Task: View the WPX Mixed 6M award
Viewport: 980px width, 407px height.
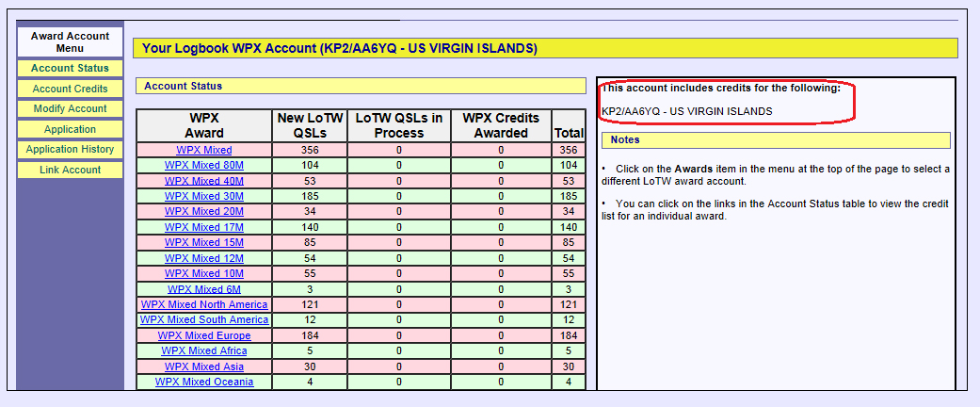Action: (x=203, y=289)
